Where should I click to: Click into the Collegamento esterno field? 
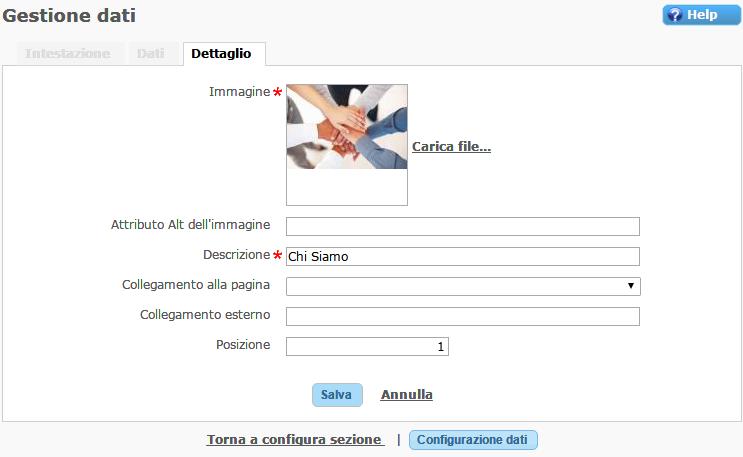462,316
